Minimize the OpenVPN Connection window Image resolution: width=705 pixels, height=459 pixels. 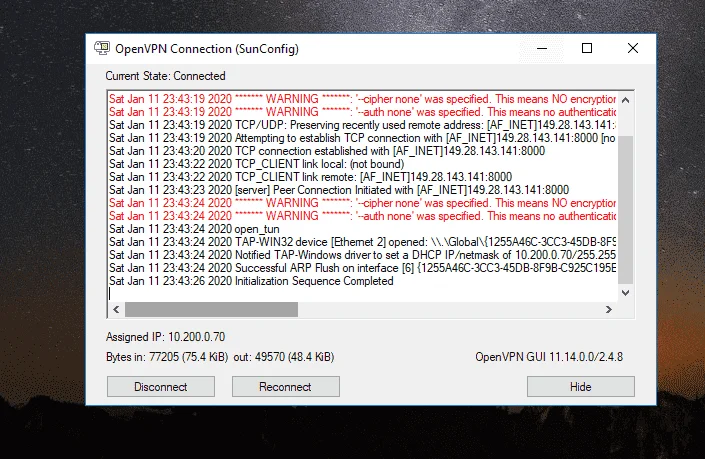coord(542,48)
